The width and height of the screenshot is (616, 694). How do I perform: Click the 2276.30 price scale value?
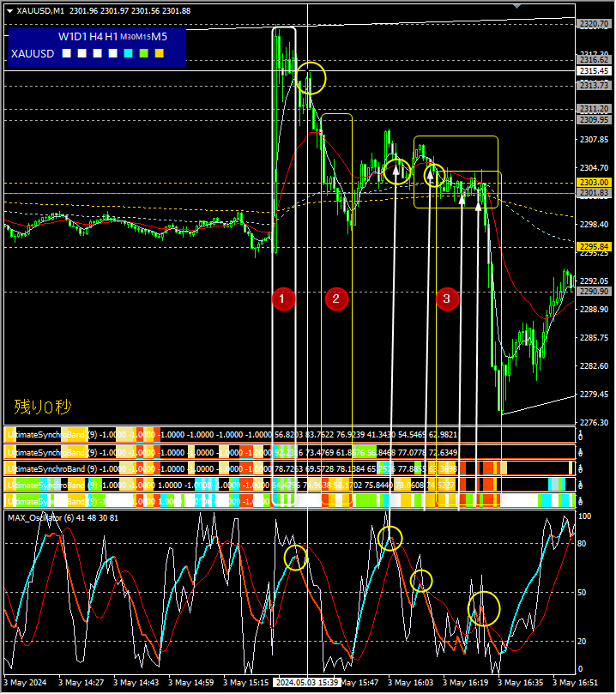[594, 423]
